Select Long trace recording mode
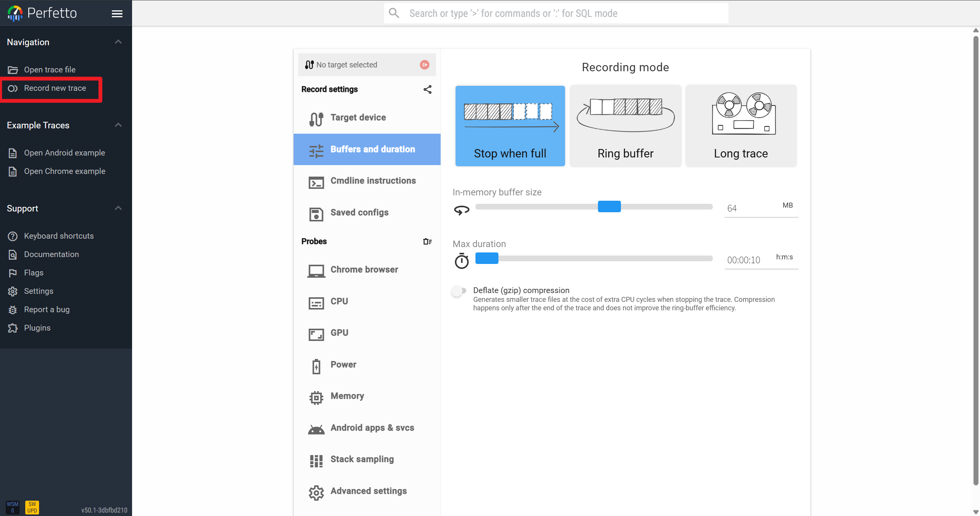980x516 pixels. point(741,126)
